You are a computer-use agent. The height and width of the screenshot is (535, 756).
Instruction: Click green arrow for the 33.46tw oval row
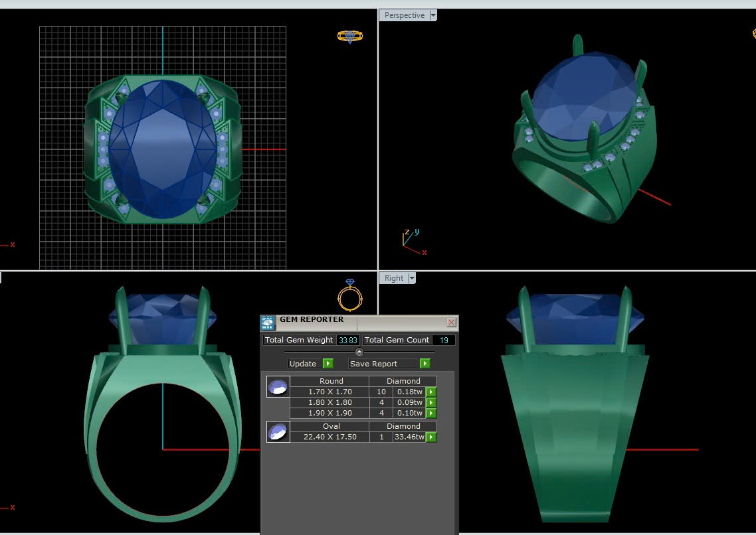tap(431, 437)
